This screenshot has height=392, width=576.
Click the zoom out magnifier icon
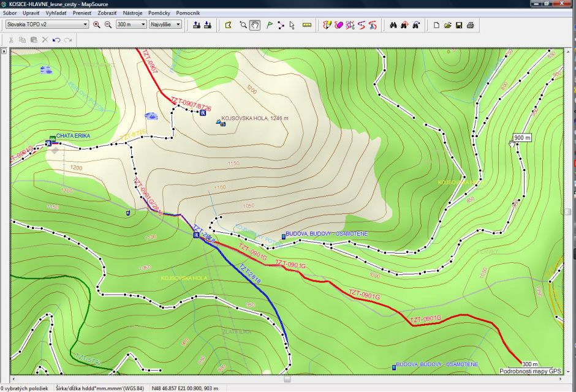click(x=108, y=25)
